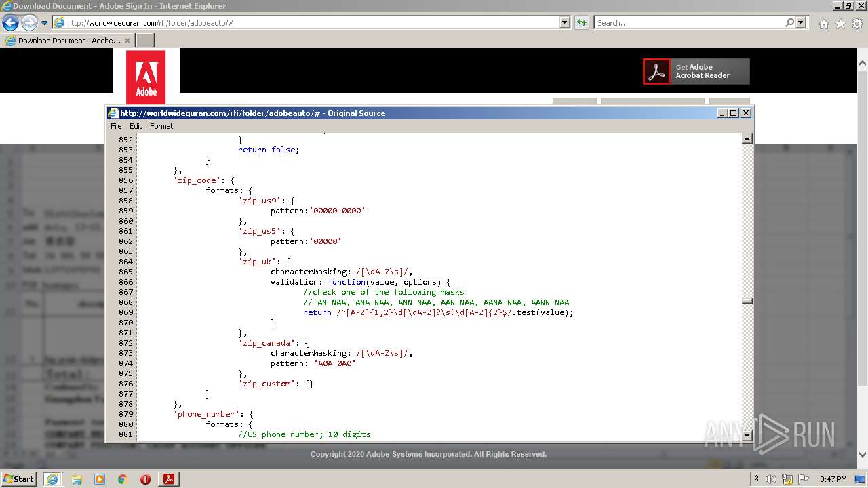
Task: Click inside the Search box
Action: click(x=689, y=22)
